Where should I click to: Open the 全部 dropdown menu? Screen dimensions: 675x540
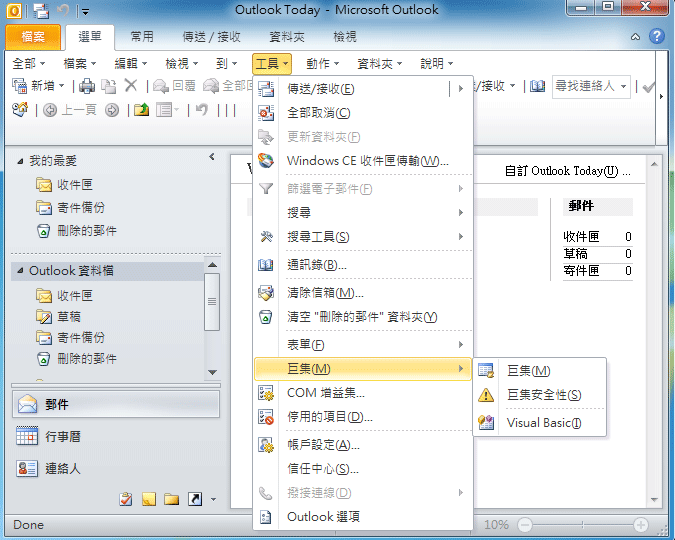click(x=28, y=64)
